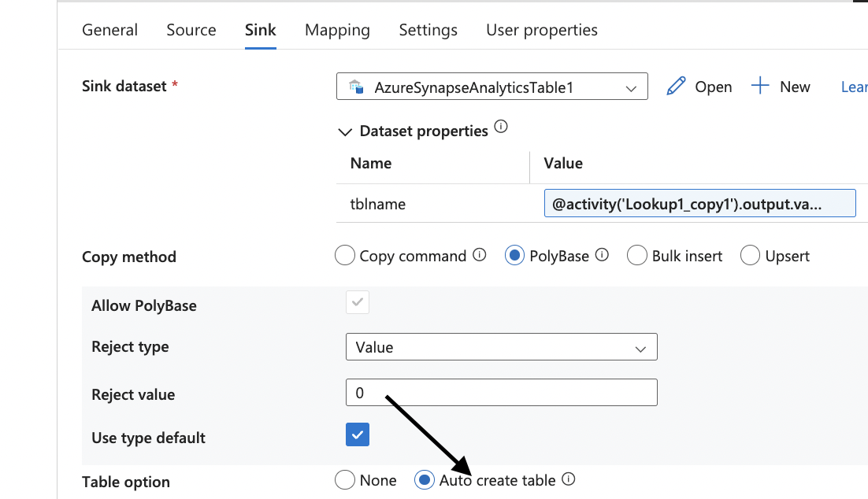Switch to the Mapping tab
The image size is (868, 499).
click(337, 30)
